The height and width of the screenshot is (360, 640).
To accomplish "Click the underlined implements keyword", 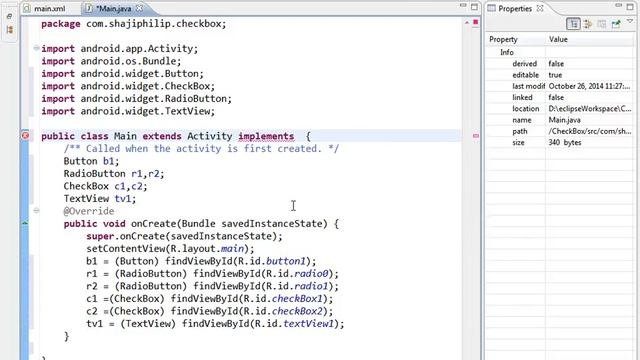I will [x=266, y=136].
